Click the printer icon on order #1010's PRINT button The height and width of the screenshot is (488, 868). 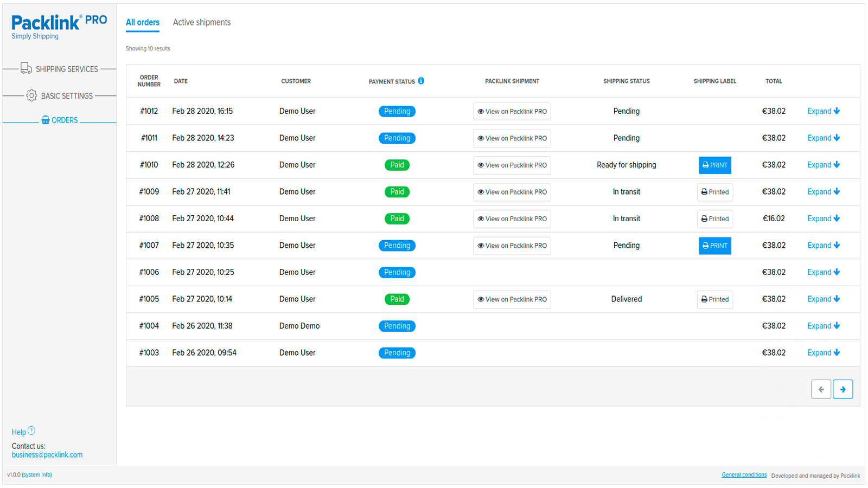[x=705, y=165]
